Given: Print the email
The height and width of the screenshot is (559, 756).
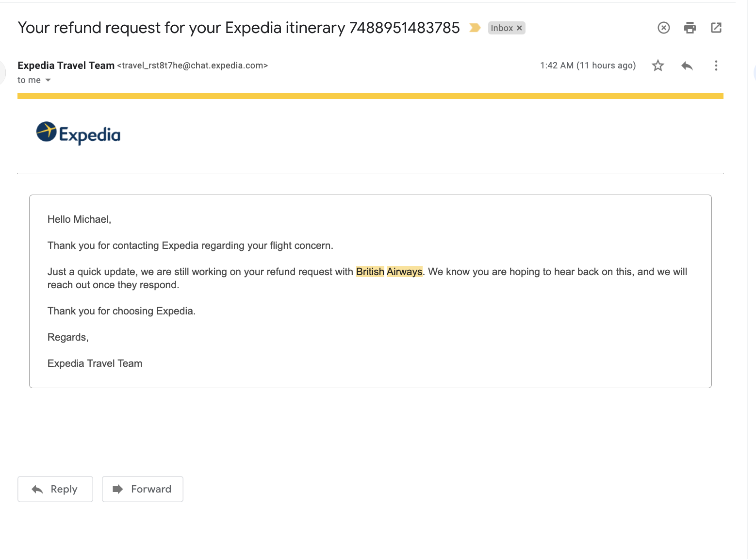Looking at the screenshot, I should 690,28.
